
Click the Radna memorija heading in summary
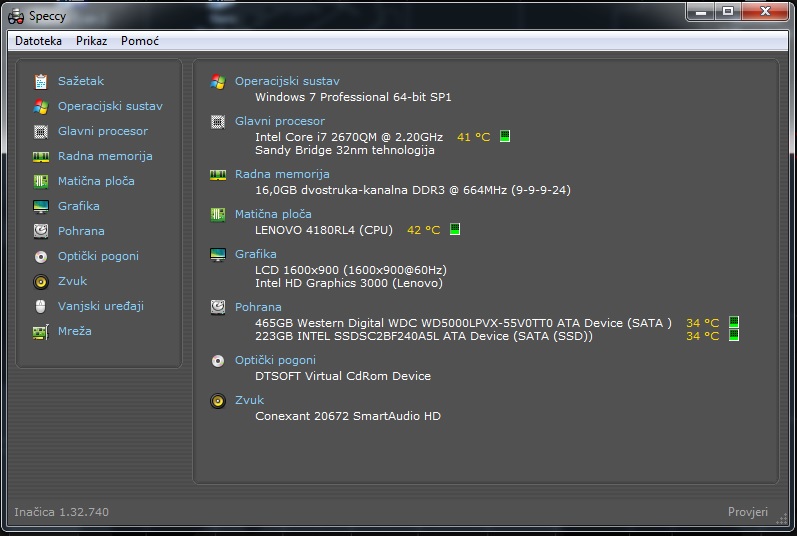click(282, 174)
